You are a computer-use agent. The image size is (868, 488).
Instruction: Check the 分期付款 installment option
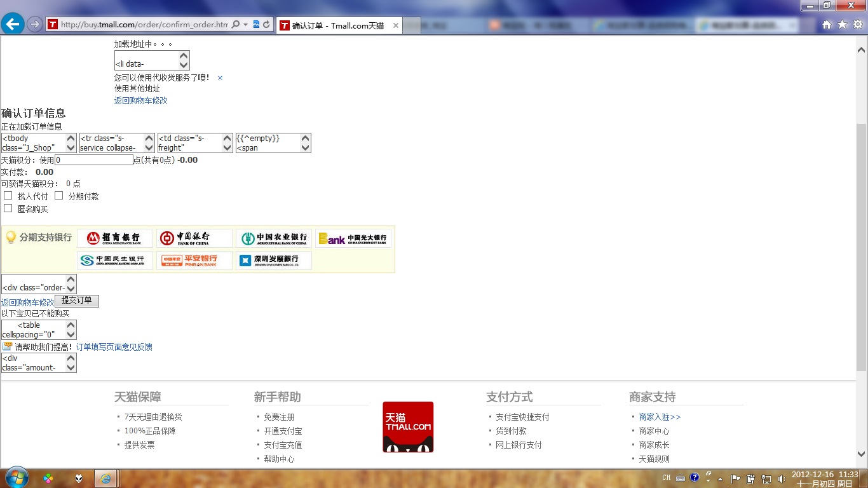(59, 196)
